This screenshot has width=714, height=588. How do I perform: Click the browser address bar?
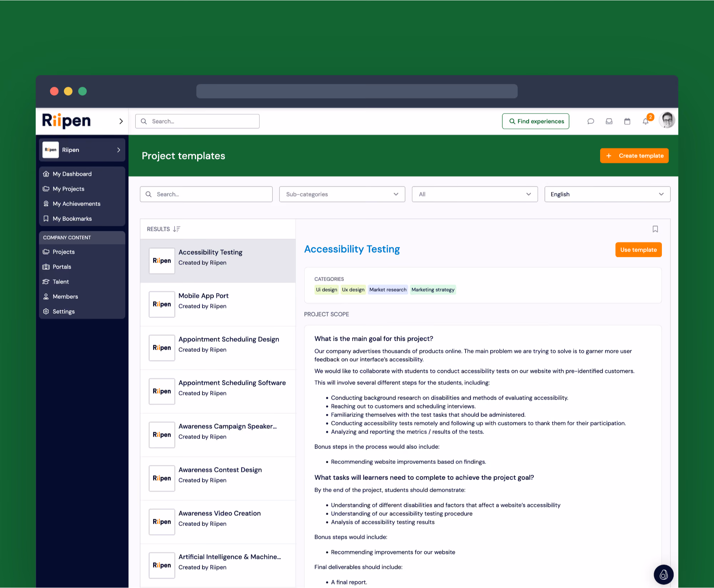pos(357,91)
